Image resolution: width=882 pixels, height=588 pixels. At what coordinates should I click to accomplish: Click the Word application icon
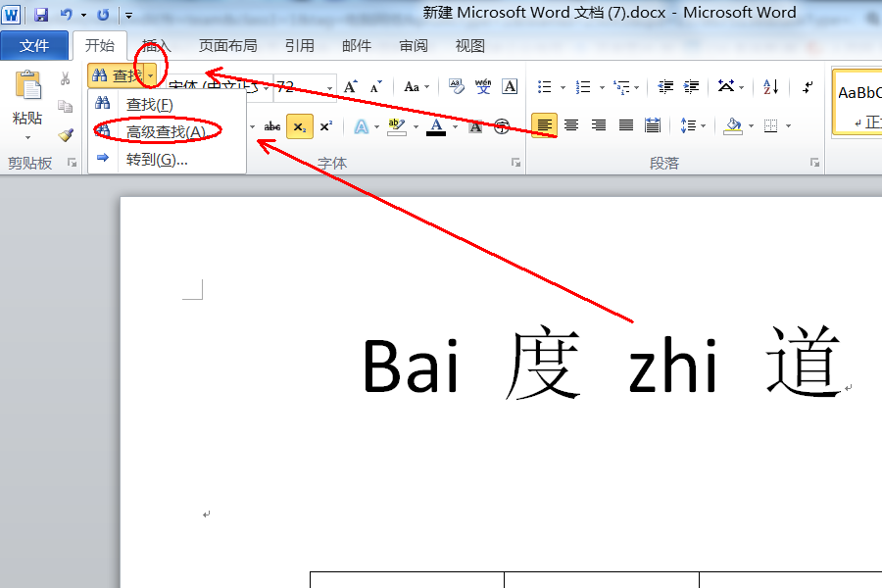coord(11,14)
